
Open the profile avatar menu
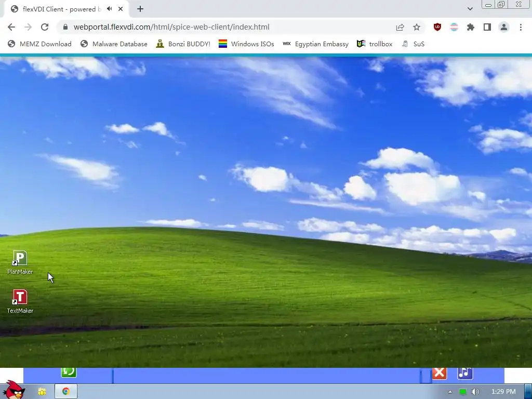coord(504,27)
